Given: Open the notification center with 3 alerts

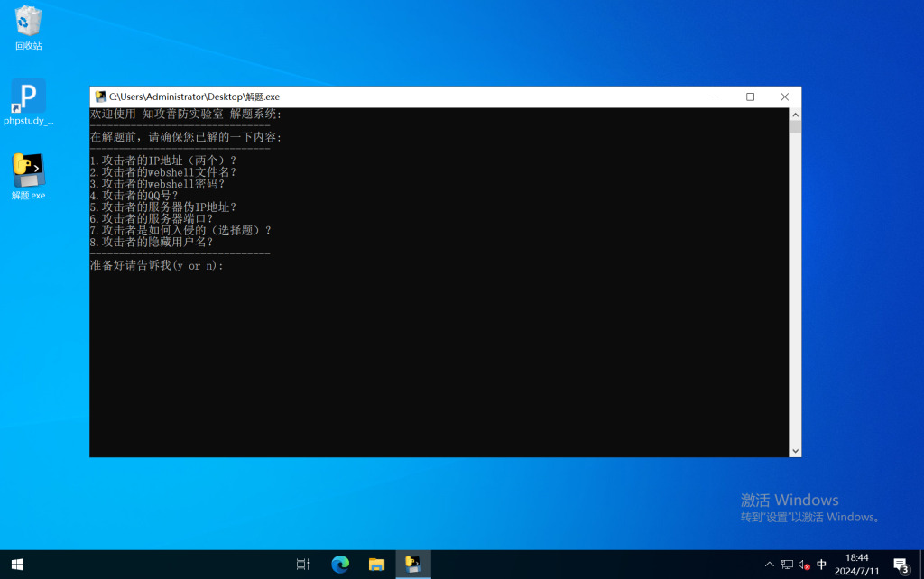Looking at the screenshot, I should click(x=901, y=565).
